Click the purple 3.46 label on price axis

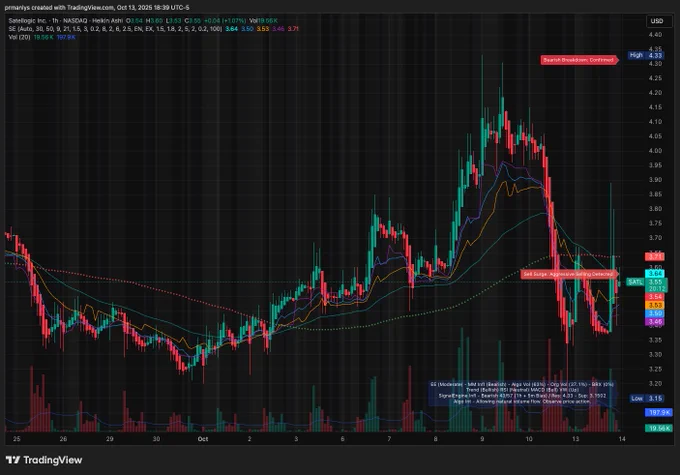click(655, 322)
